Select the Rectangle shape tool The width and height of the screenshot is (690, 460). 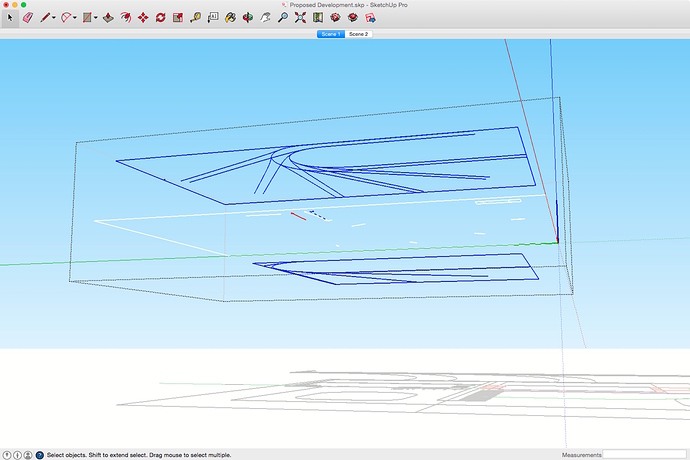[x=87, y=18]
